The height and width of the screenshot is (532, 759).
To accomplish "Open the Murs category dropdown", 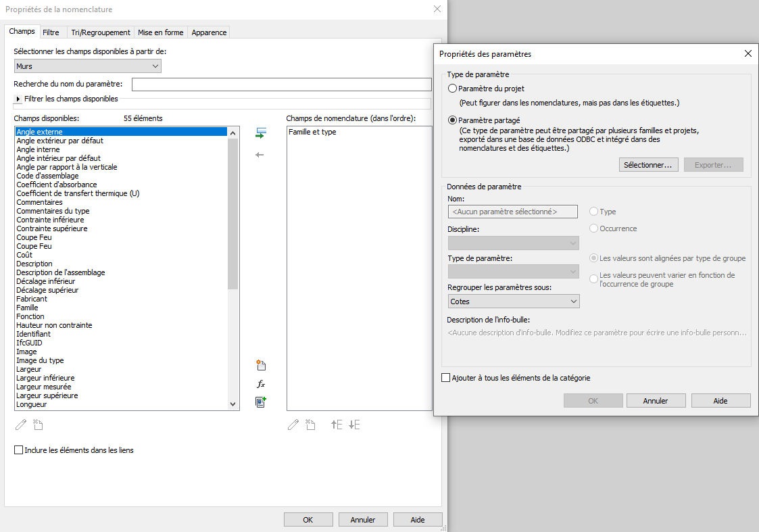I will coord(87,66).
